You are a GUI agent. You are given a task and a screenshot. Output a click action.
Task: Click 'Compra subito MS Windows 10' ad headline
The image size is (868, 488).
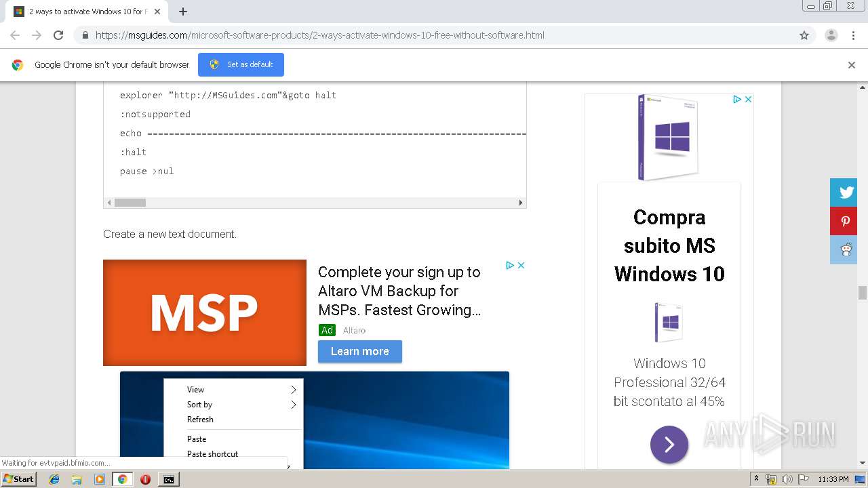coord(669,245)
